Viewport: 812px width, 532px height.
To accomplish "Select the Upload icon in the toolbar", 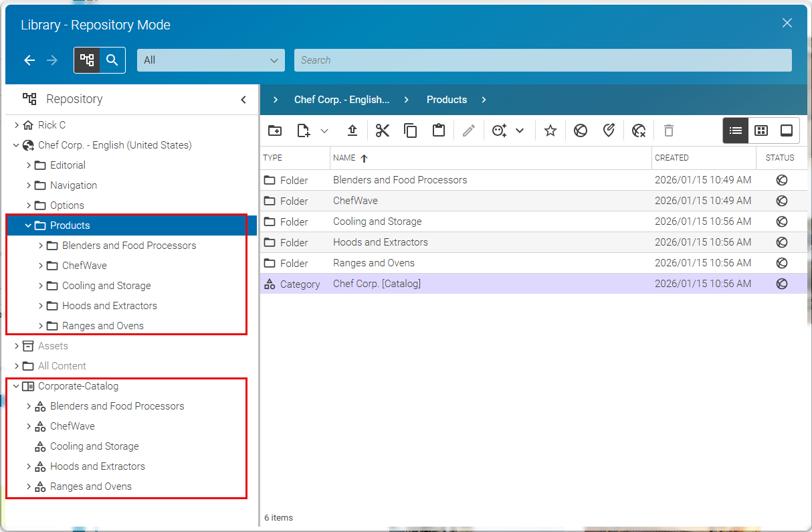I will click(352, 130).
